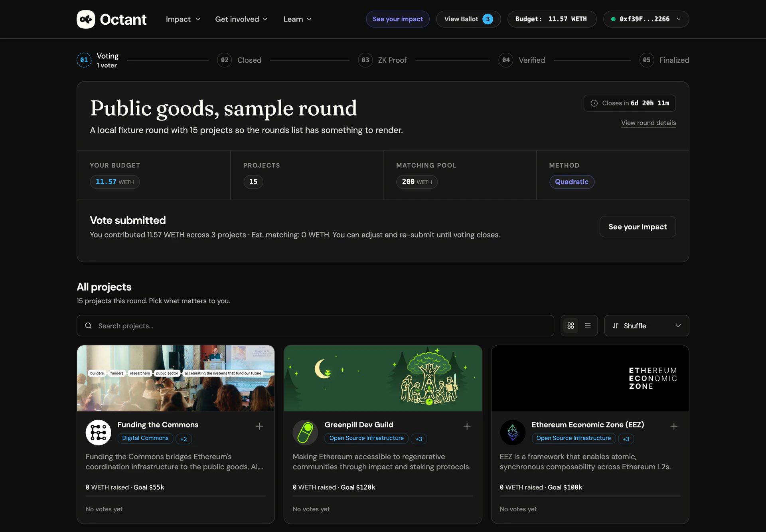Click the green wallet status dot
This screenshot has height=532, width=766.
point(613,19)
